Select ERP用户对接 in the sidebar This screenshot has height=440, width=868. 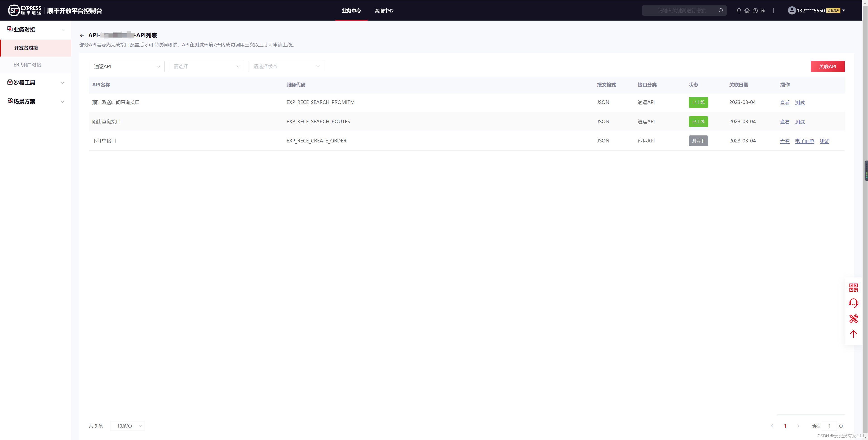[27, 65]
